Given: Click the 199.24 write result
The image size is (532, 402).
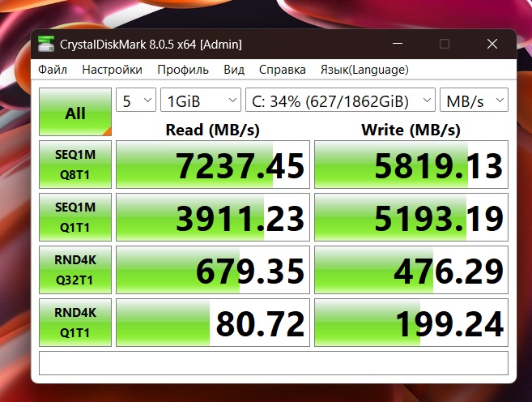Looking at the screenshot, I should (x=411, y=323).
